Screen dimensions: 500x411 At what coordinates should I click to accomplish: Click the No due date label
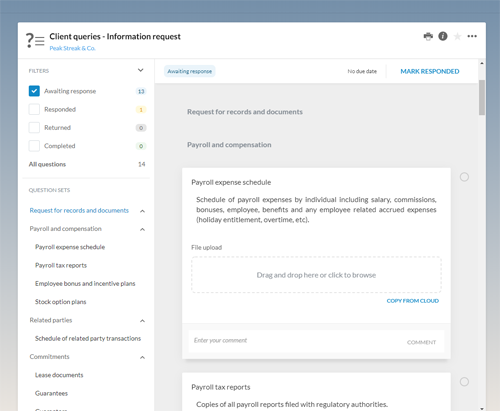(362, 71)
